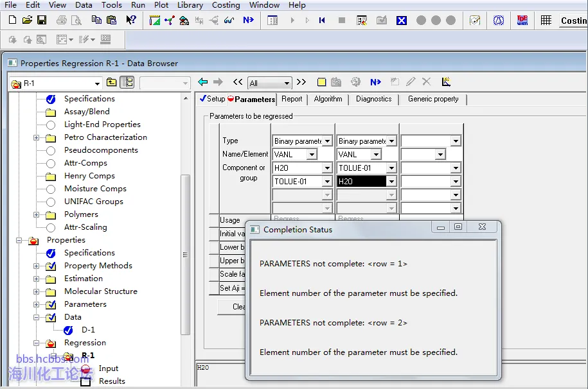The image size is (588, 389).
Task: Open the Library menu
Action: tap(190, 5)
